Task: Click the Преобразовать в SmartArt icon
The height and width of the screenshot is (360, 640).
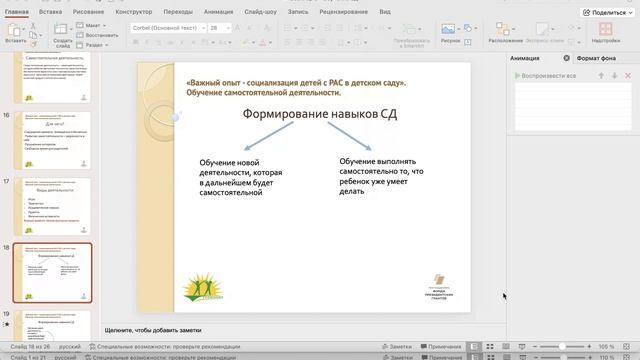Action: pyautogui.click(x=409, y=29)
